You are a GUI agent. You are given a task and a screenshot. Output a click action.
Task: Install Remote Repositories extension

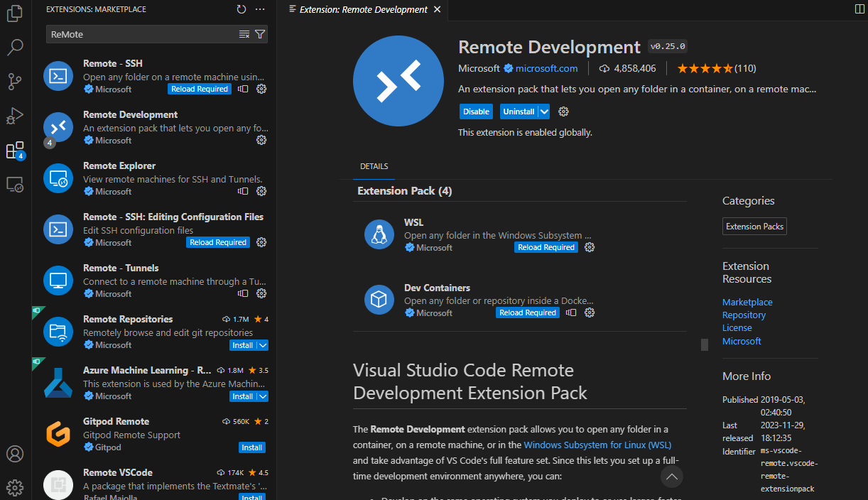click(243, 345)
